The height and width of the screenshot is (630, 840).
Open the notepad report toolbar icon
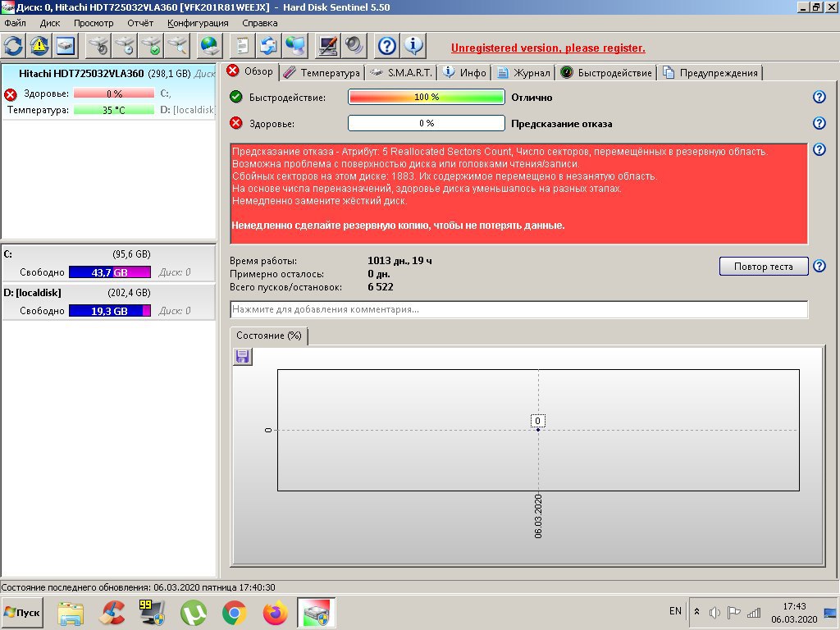click(x=243, y=46)
